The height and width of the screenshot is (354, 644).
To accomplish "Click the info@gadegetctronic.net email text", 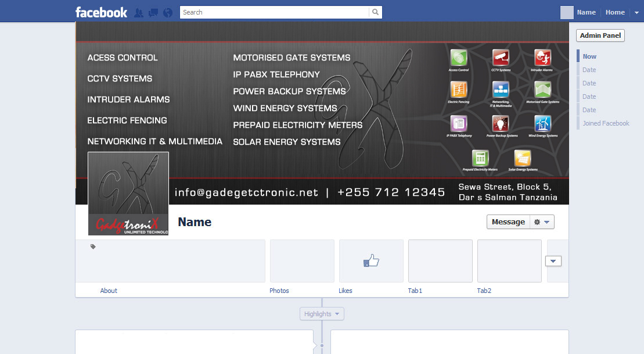I will pos(246,192).
